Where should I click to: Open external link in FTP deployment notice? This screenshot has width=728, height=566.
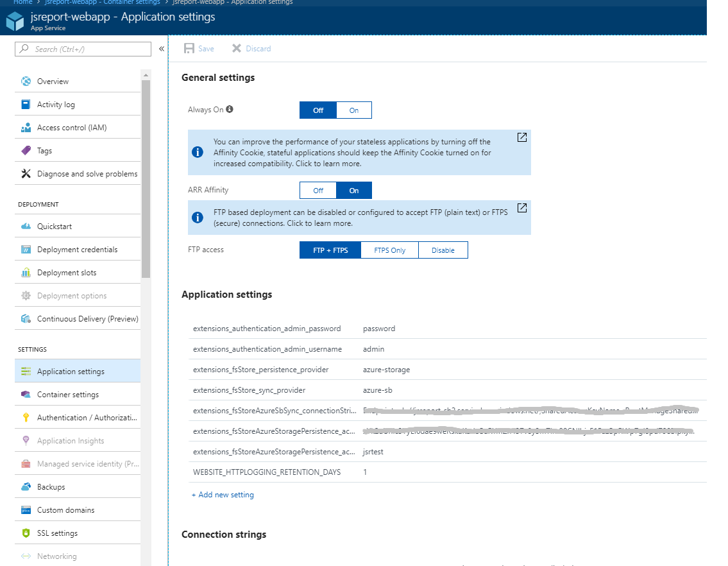pos(522,208)
